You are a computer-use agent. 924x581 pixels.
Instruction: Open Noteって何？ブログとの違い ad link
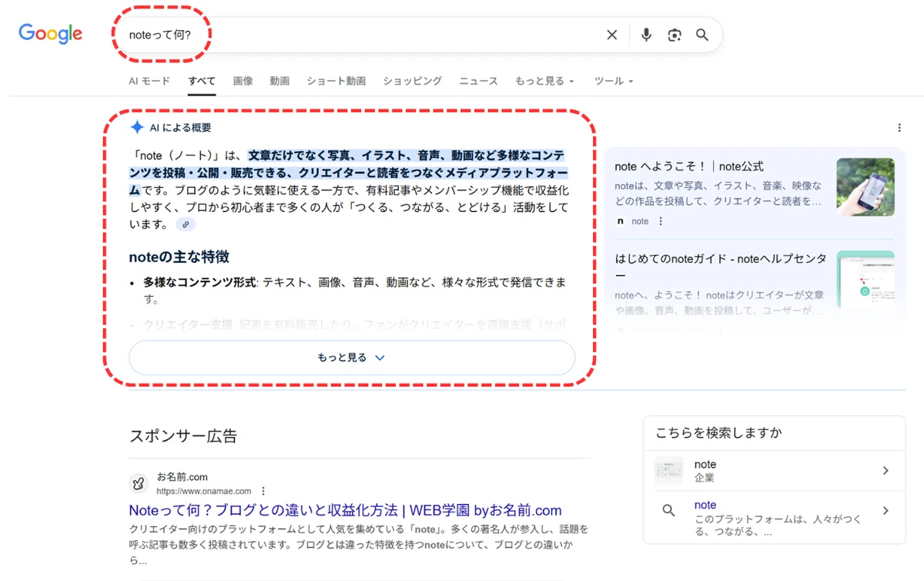345,511
